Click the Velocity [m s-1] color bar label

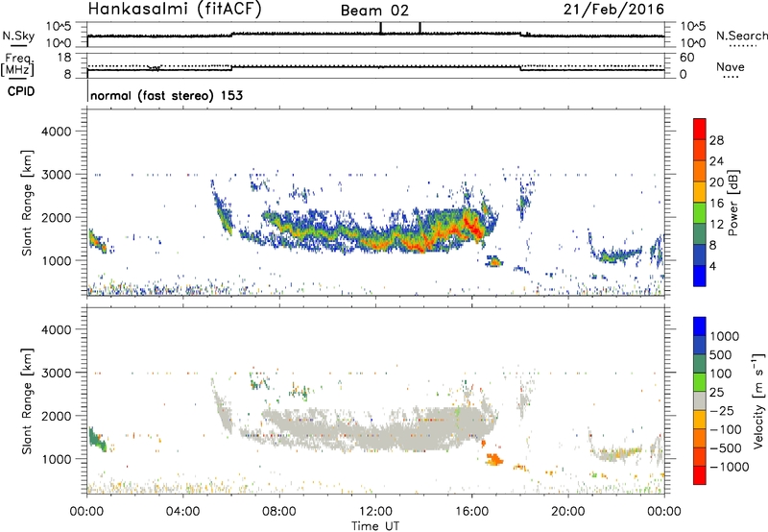click(x=758, y=400)
